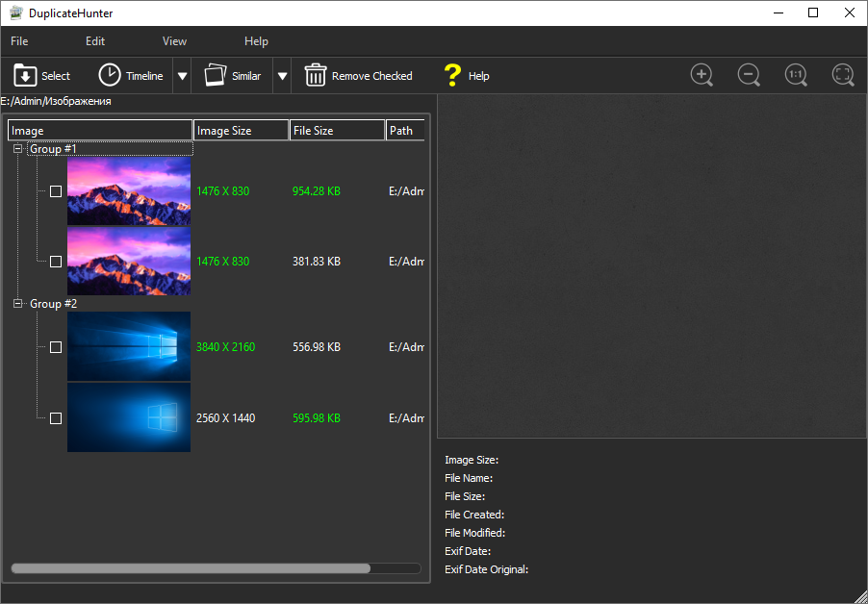Check the 381.83 KB mountain image checkbox
Image resolution: width=868 pixels, height=604 pixels.
tap(56, 262)
